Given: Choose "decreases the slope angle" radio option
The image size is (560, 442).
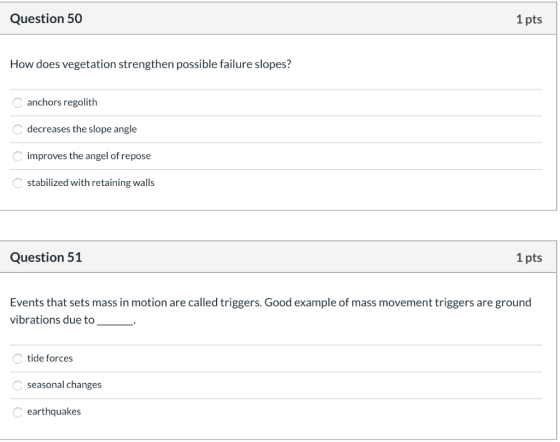Looking at the screenshot, I should click(18, 130).
